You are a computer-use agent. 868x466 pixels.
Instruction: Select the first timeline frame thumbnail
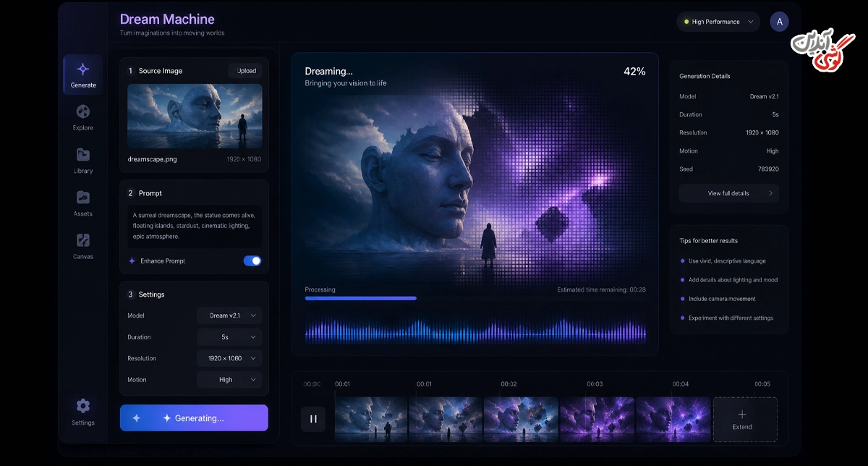point(371,418)
